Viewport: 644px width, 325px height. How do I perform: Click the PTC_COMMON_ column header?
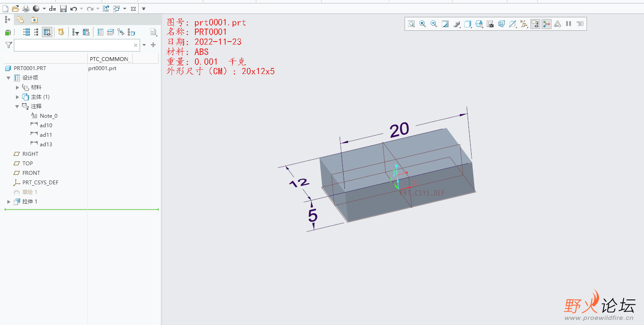click(110, 59)
